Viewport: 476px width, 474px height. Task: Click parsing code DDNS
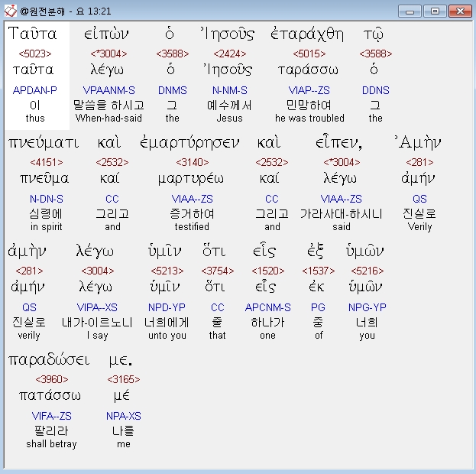pyautogui.click(x=375, y=90)
